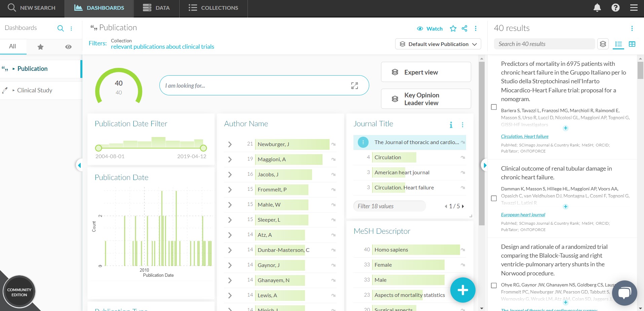Open the notifications bell
This screenshot has width=644, height=311.
click(x=597, y=8)
